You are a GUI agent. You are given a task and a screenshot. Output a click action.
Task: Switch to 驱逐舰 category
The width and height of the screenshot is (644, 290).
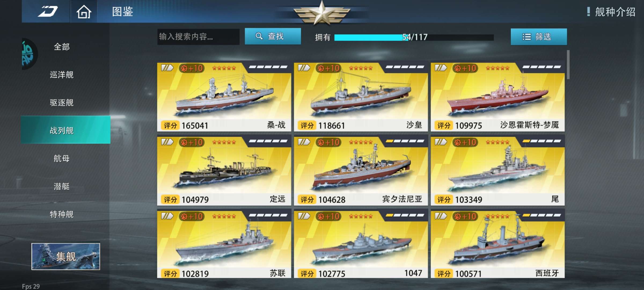(62, 103)
